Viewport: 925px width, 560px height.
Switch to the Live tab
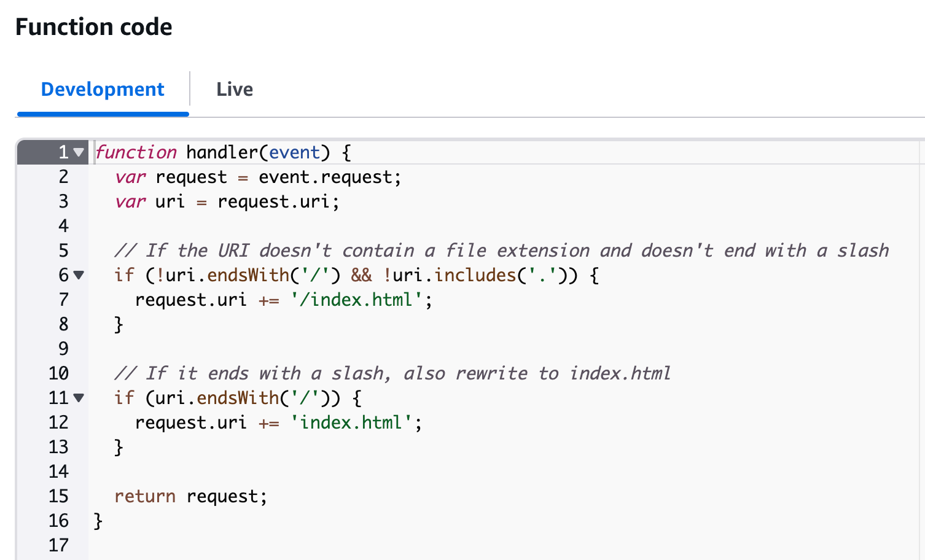coord(234,89)
